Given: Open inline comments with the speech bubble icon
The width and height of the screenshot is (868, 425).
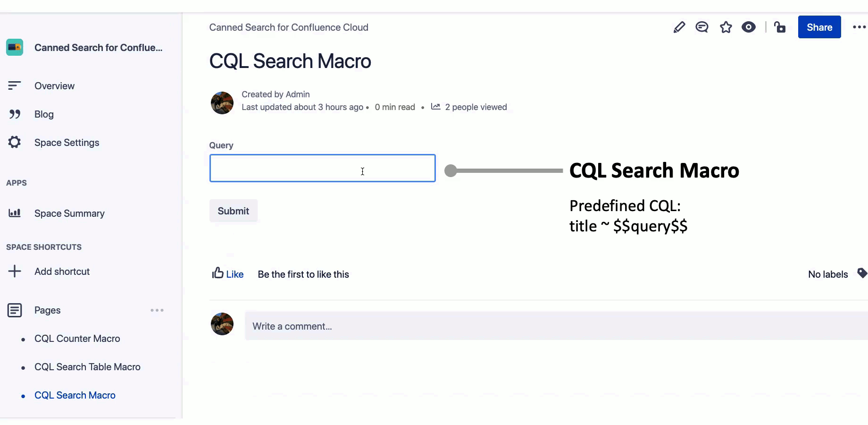Looking at the screenshot, I should coord(701,27).
